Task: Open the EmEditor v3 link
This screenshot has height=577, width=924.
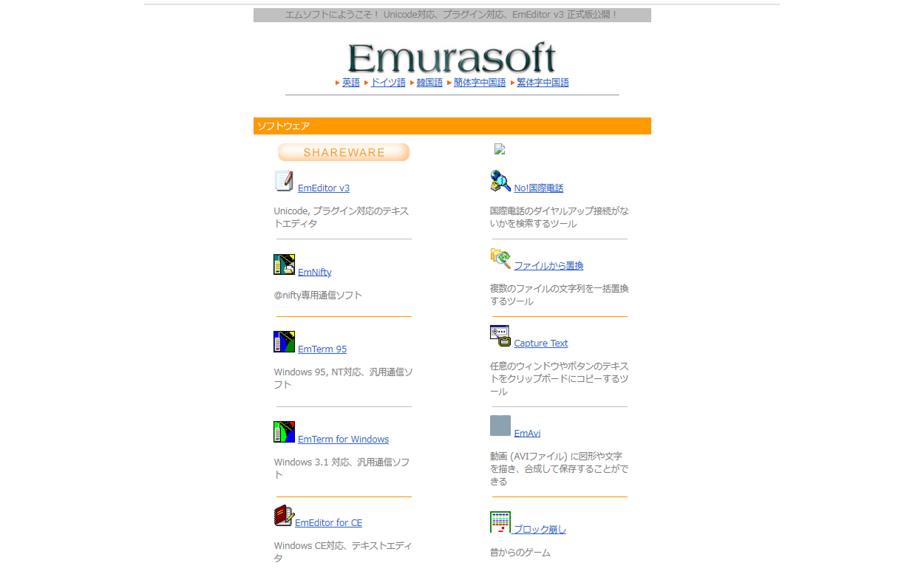Action: (x=324, y=188)
